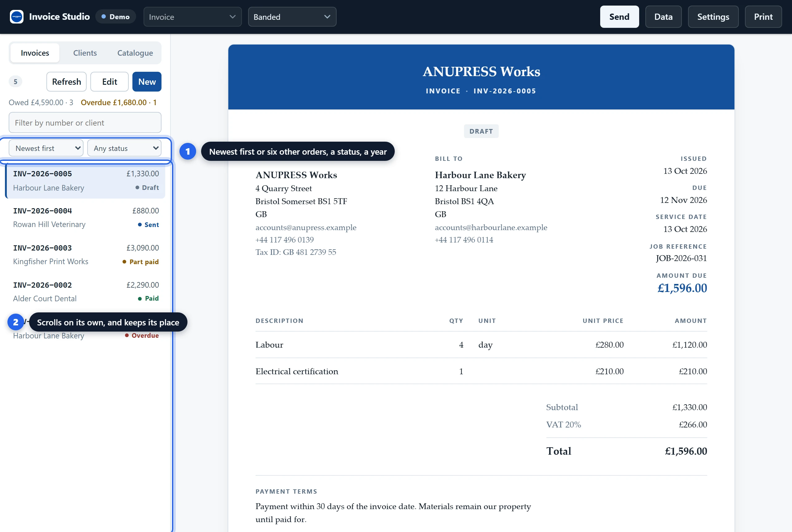Screen dimensions: 792x532
Task: Switch to the Clients tab
Action: [x=85, y=53]
